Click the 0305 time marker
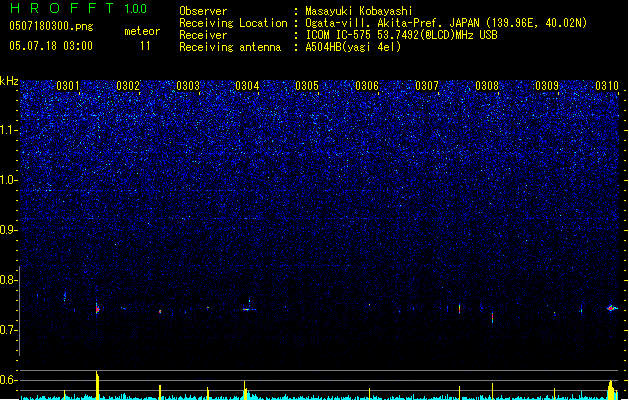Screen dimensions: 629x400 tap(307, 86)
